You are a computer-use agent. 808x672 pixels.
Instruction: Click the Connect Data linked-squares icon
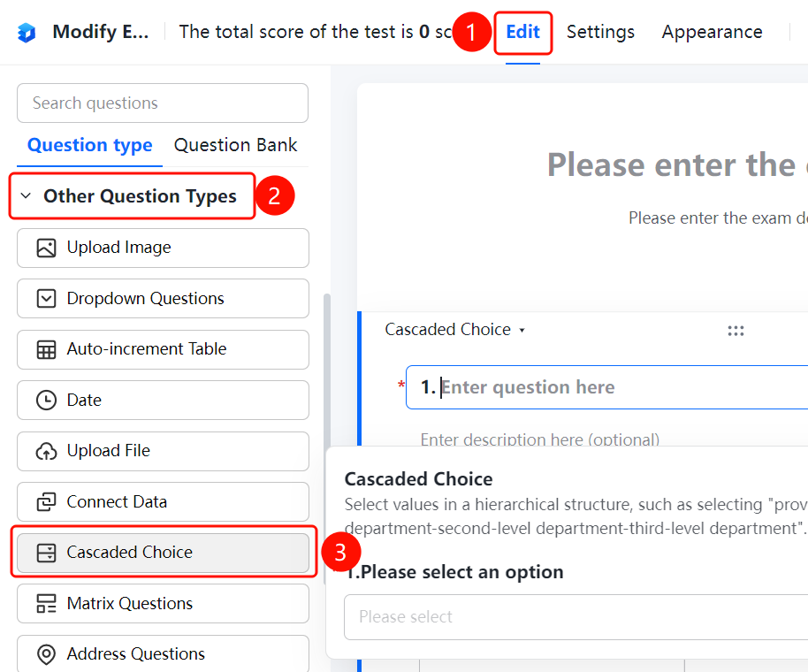coord(46,502)
